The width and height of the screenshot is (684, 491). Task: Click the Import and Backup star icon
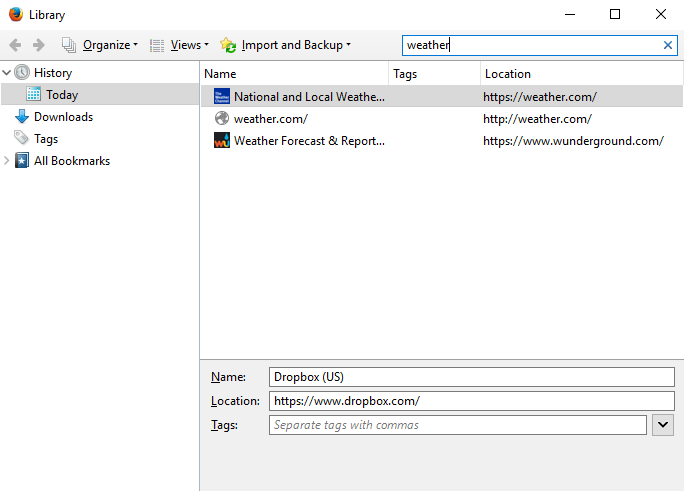pyautogui.click(x=228, y=45)
